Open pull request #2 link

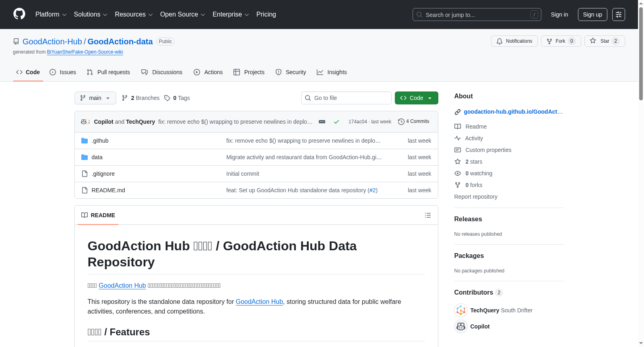(373, 190)
